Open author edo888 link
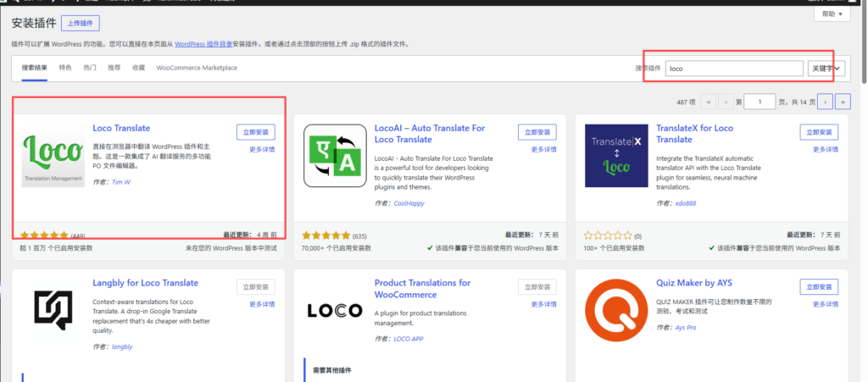The width and height of the screenshot is (868, 382). pyautogui.click(x=685, y=203)
